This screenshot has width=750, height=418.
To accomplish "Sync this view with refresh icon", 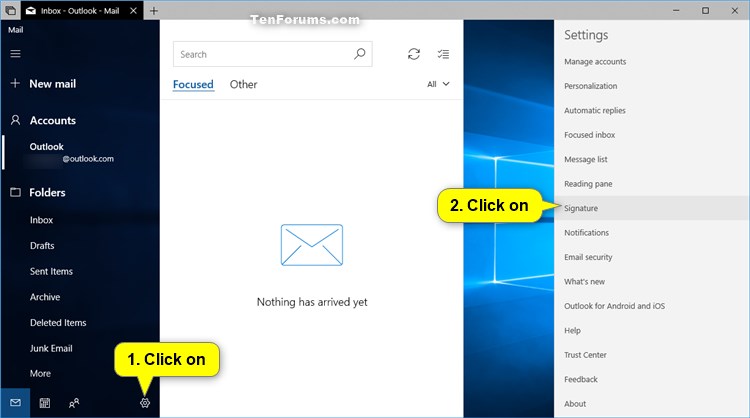I will (x=414, y=54).
